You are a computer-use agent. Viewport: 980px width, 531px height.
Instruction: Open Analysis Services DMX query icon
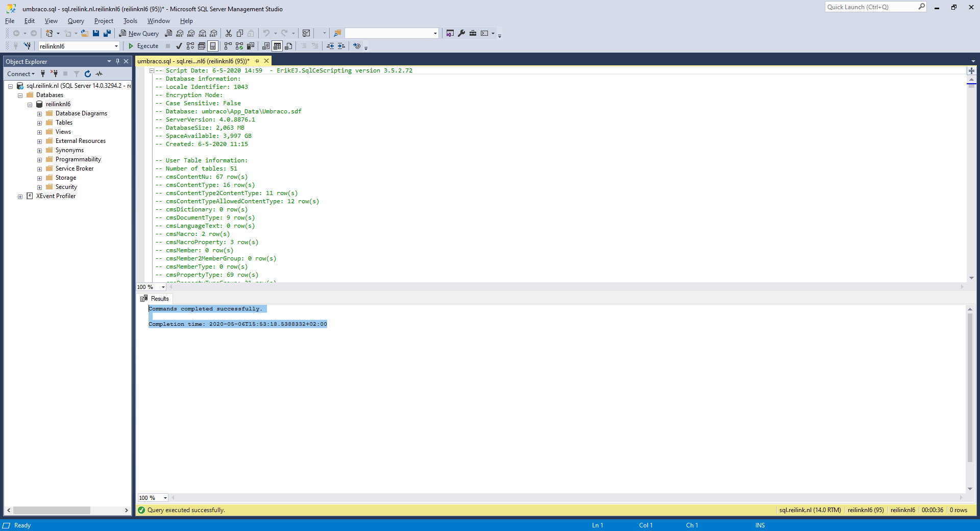191,33
